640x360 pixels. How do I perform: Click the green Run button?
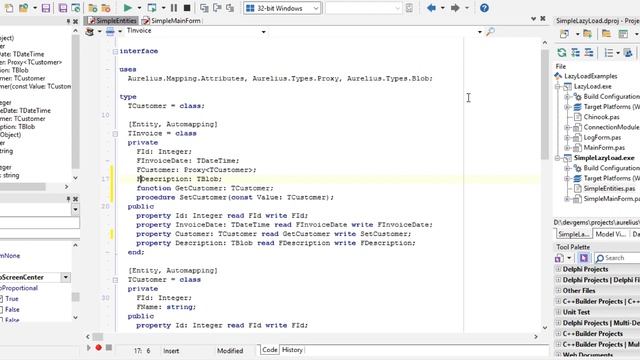tap(127, 8)
